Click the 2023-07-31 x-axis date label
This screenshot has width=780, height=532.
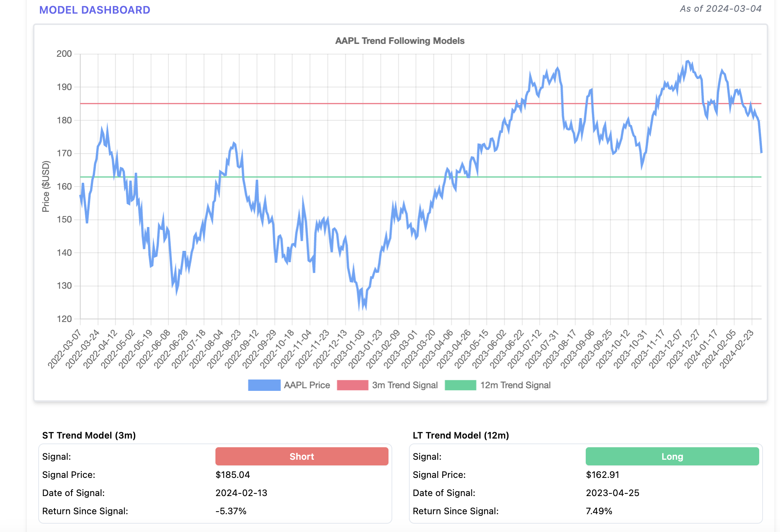click(x=542, y=348)
